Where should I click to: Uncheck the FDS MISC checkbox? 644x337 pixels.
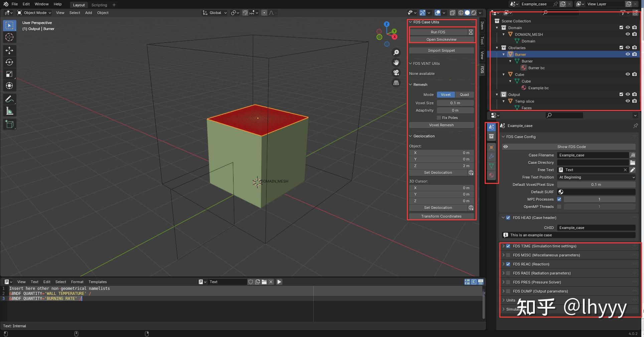click(x=508, y=255)
